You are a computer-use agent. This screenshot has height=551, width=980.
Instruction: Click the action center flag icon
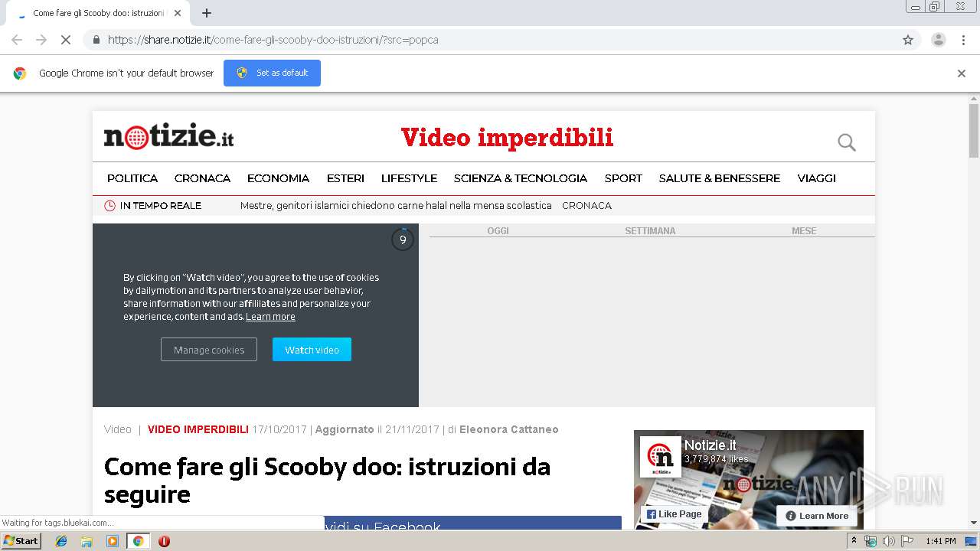[x=906, y=541]
